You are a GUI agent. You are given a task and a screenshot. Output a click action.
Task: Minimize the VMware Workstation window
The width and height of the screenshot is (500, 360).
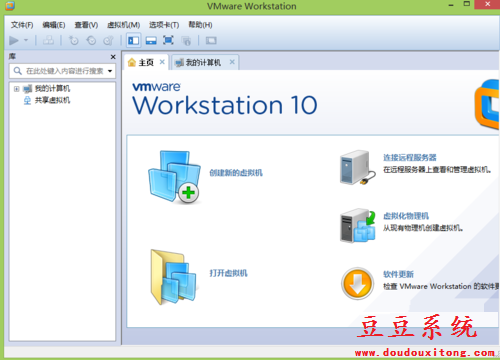pos(451,5)
